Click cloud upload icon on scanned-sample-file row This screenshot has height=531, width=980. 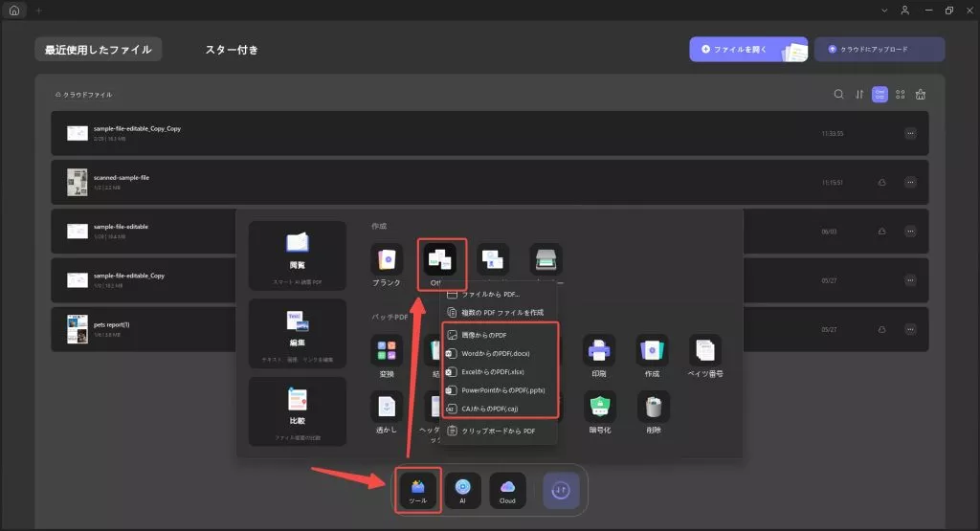881,183
